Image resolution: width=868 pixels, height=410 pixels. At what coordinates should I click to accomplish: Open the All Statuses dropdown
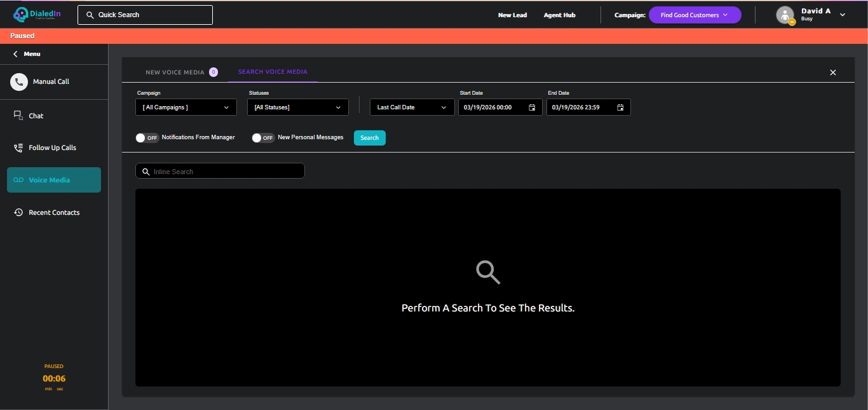click(x=297, y=107)
